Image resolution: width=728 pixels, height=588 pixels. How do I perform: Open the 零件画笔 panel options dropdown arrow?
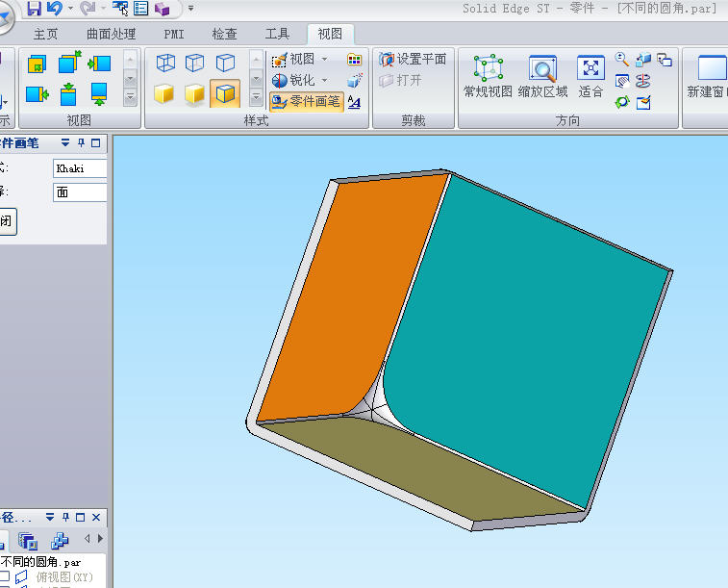coord(65,143)
